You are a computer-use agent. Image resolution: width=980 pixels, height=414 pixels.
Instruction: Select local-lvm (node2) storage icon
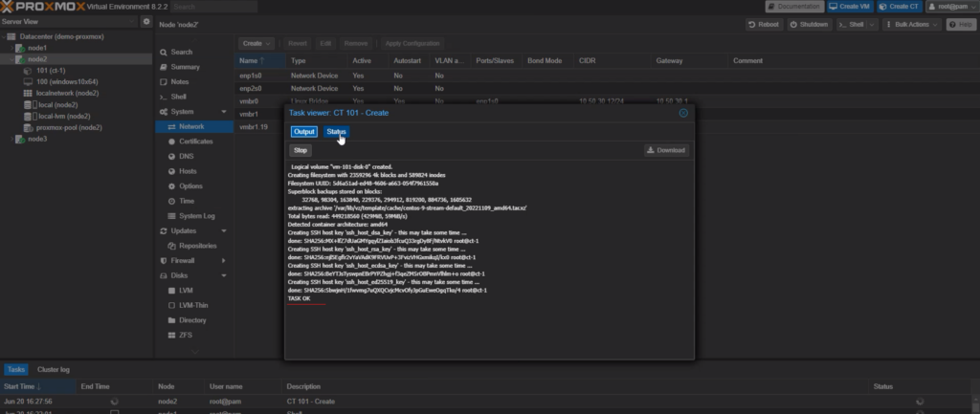[28, 116]
